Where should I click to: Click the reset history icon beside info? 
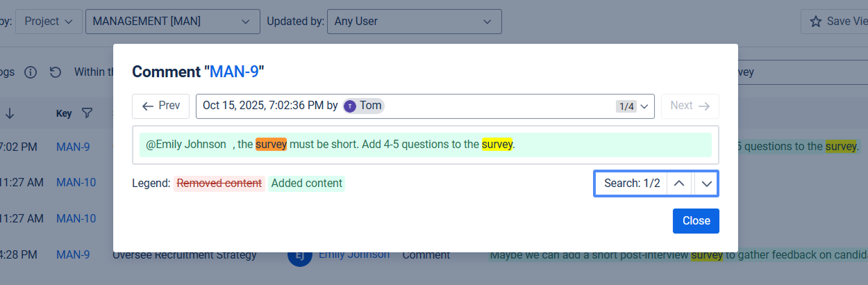[56, 72]
